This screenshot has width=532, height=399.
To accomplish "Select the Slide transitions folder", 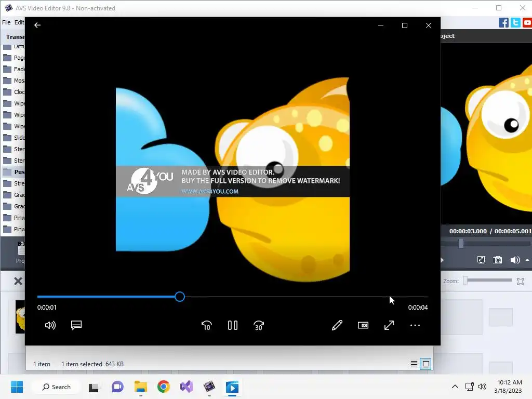I will (14, 138).
